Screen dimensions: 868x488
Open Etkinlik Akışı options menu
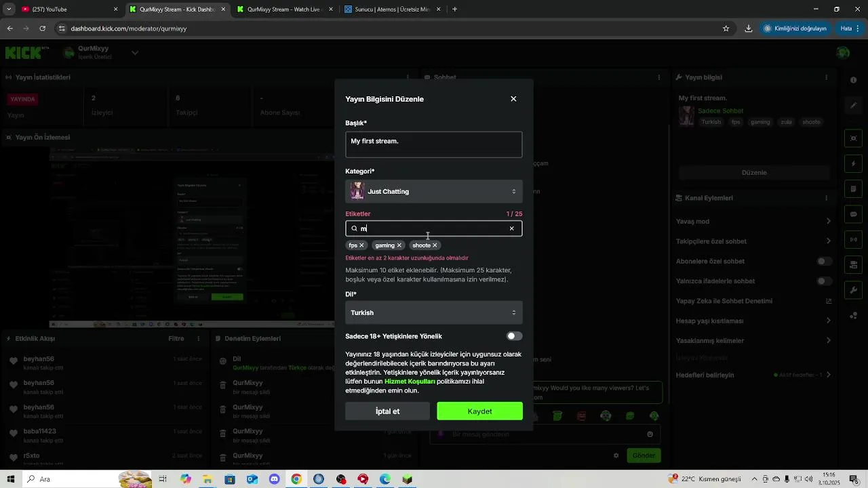(x=199, y=338)
